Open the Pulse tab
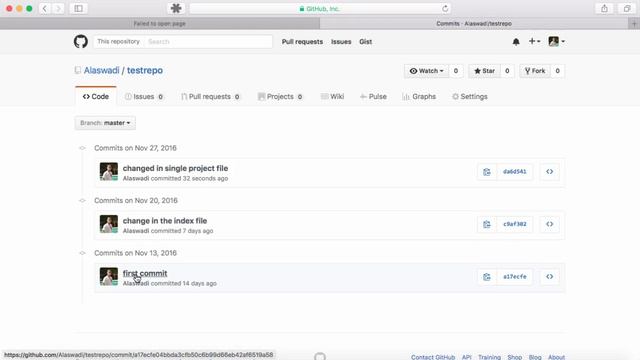This screenshot has height=360, width=640. (373, 97)
